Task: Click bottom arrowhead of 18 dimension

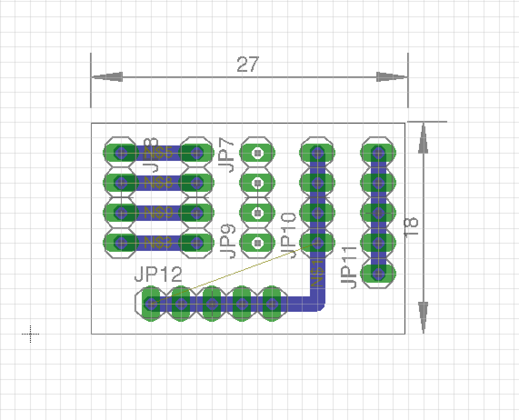Action: point(424,317)
